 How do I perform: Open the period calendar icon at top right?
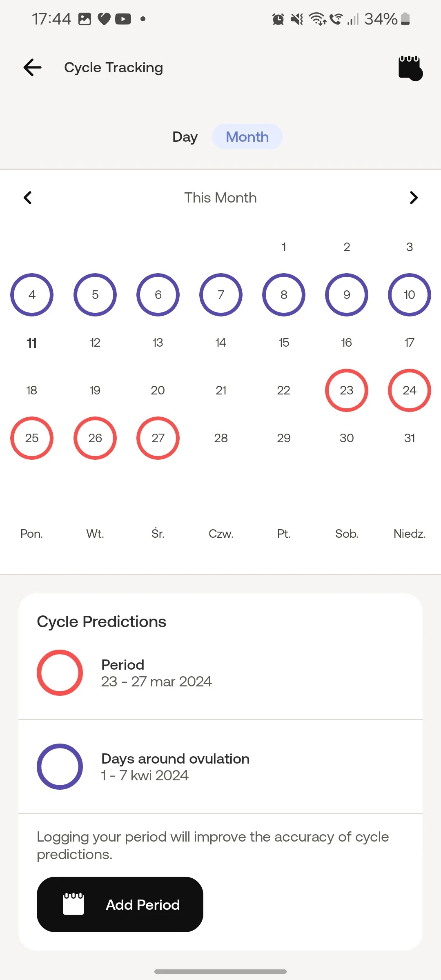coord(410,68)
